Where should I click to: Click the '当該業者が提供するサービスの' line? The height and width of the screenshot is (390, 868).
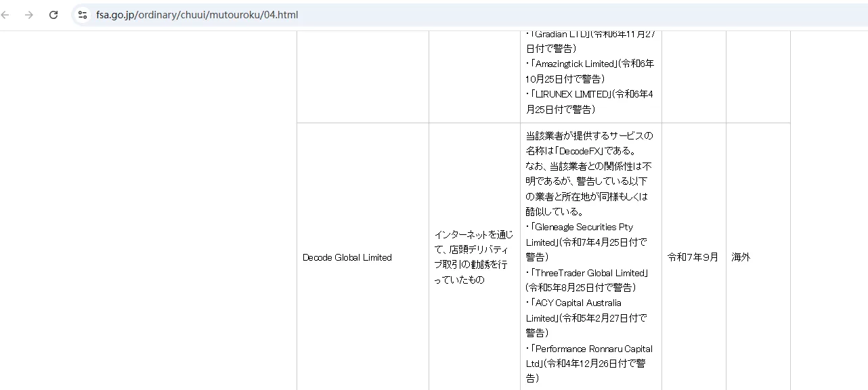[589, 135]
